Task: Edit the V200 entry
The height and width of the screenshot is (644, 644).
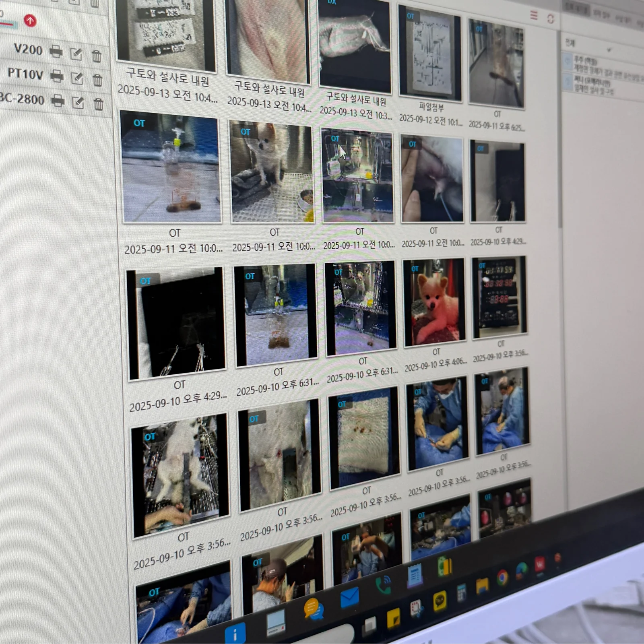Action: click(x=76, y=54)
